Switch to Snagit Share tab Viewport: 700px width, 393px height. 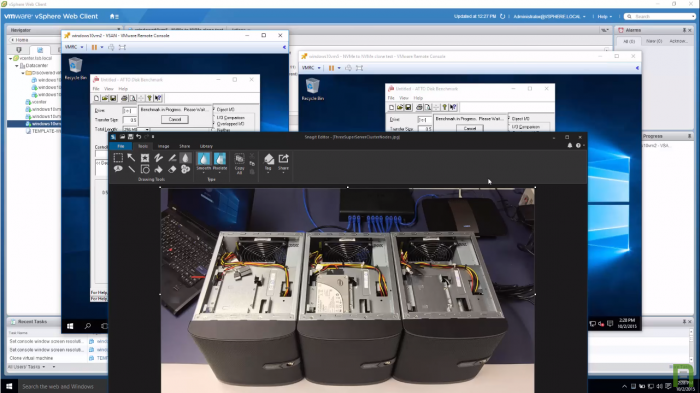click(x=184, y=146)
